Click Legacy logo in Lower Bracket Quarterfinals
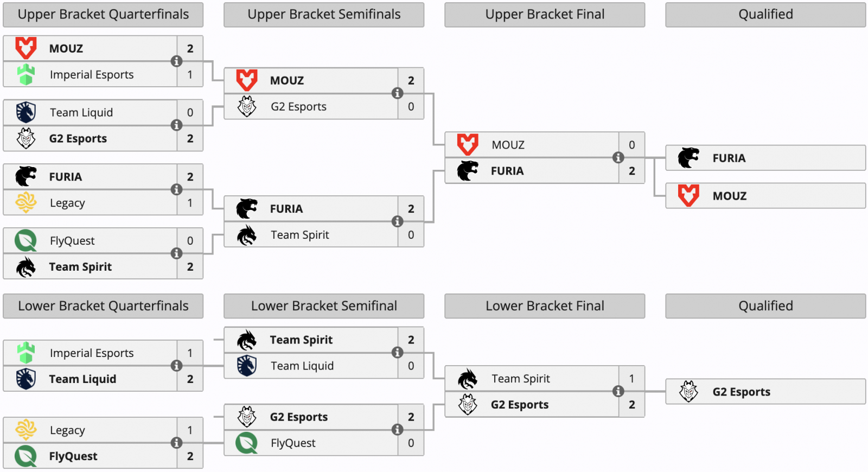The image size is (868, 472). (25, 430)
